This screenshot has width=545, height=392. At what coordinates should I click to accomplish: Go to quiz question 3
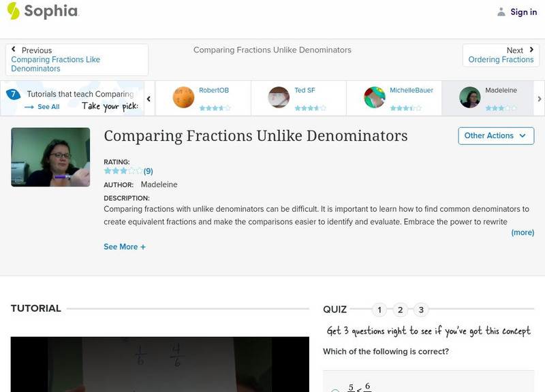[x=421, y=310]
